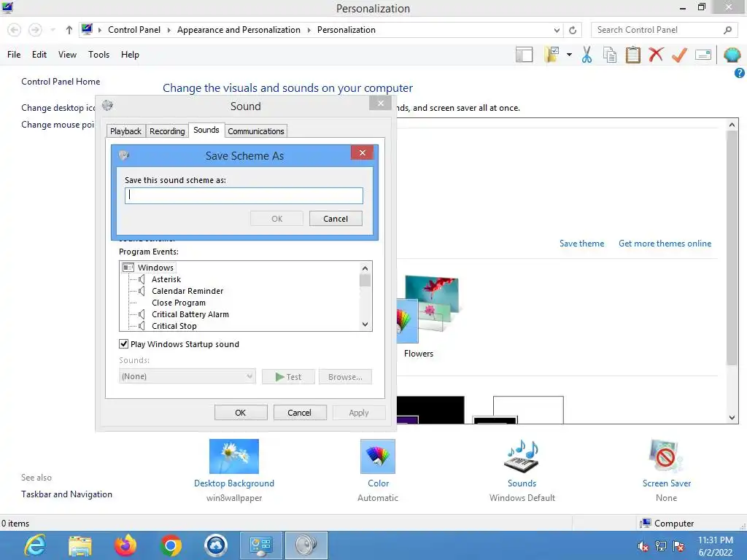Click the red X Delete toolbar icon

(x=656, y=55)
